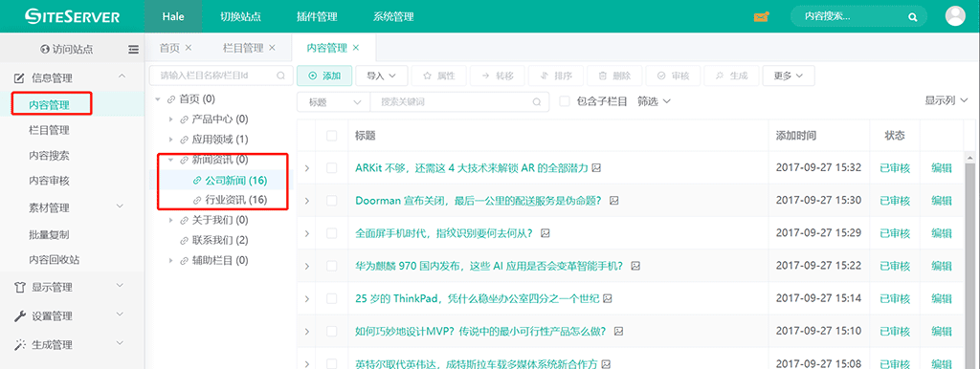Screen dimensions: 980x369
Task: Expand the 素材管理 sidebar submenu
Action: coord(72,207)
